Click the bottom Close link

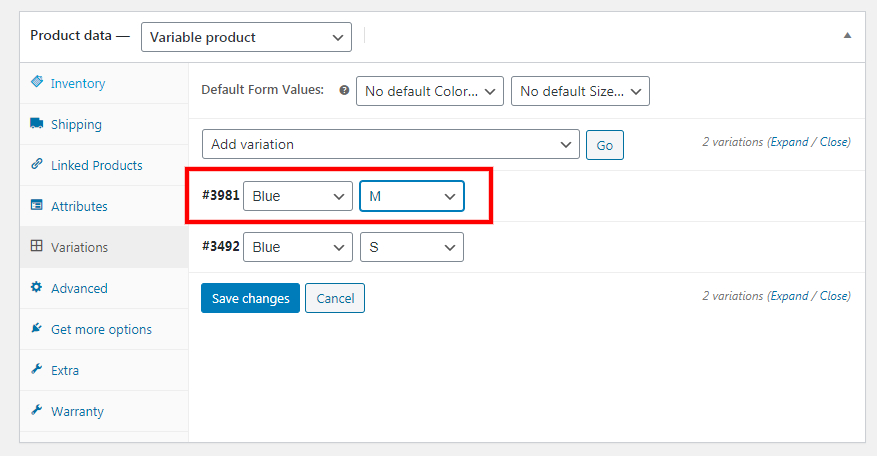point(833,296)
